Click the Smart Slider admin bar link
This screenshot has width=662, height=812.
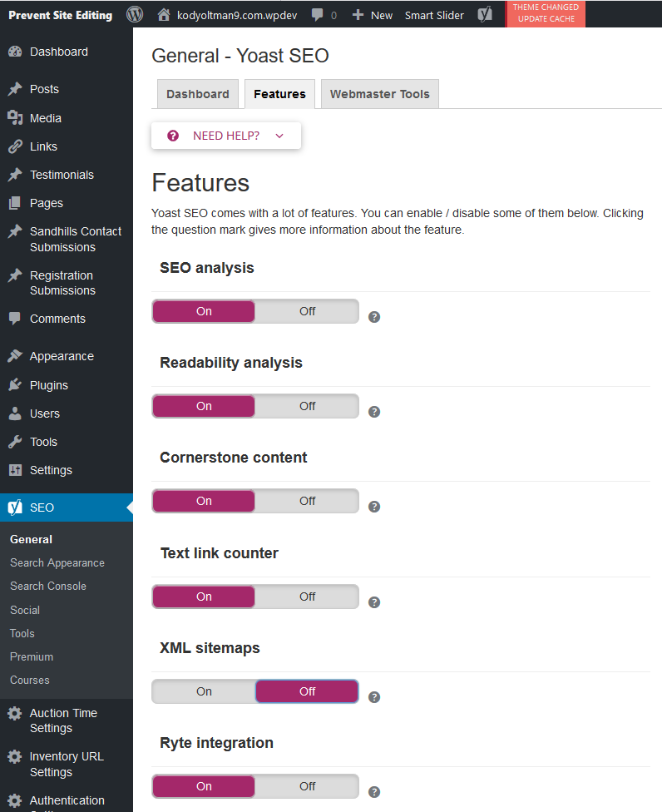coord(434,16)
